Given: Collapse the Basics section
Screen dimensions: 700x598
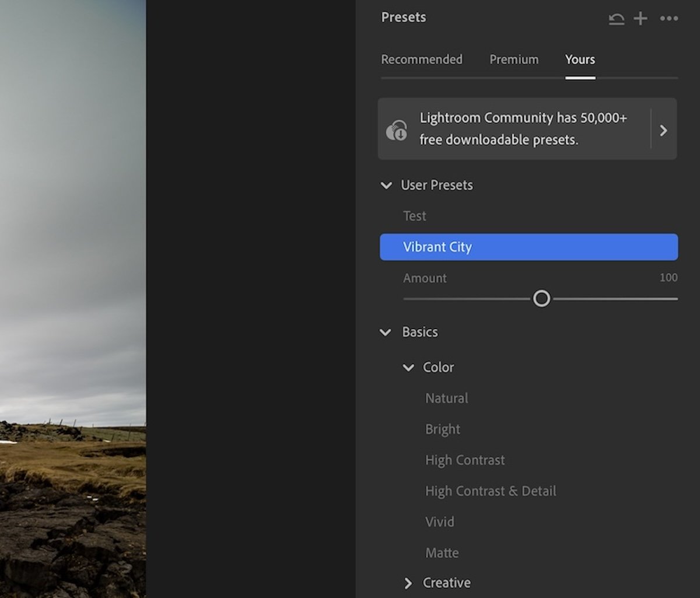Looking at the screenshot, I should point(385,332).
